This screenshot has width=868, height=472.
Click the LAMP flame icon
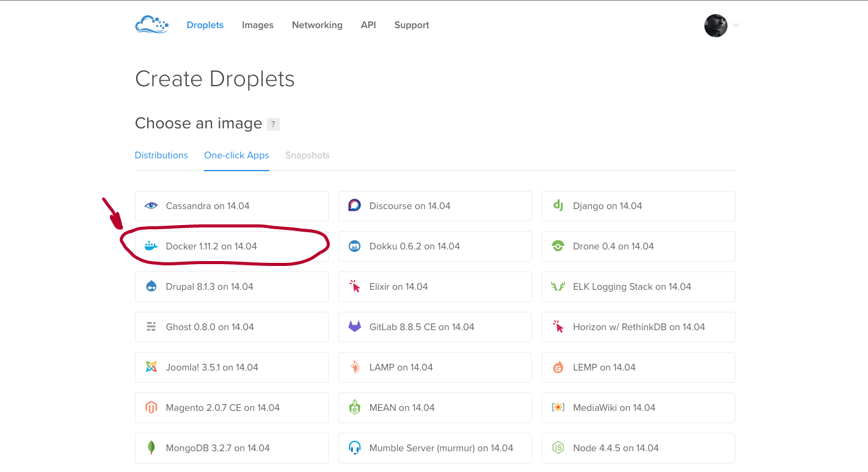click(354, 367)
